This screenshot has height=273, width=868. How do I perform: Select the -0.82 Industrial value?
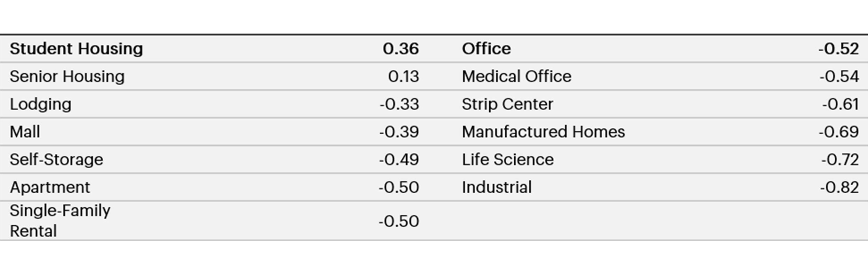(x=839, y=187)
